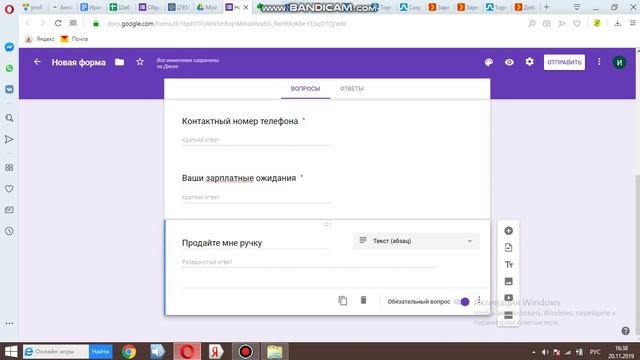
Task: Launch Chrome from taskbar
Action: (x=129, y=351)
